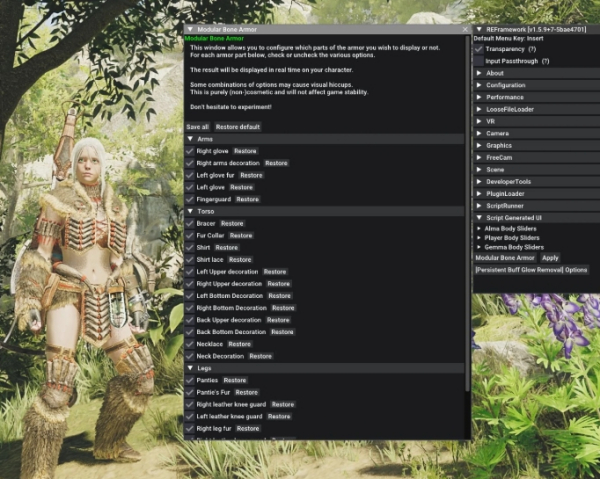Click the Transparency (?) help marker
600x479 pixels.
532,49
